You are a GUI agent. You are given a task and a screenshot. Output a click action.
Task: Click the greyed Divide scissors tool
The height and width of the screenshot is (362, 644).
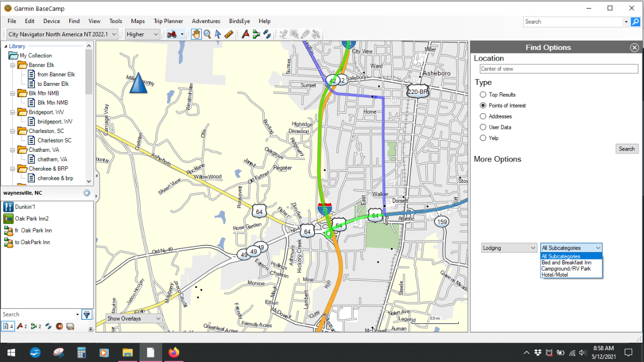[316, 34]
